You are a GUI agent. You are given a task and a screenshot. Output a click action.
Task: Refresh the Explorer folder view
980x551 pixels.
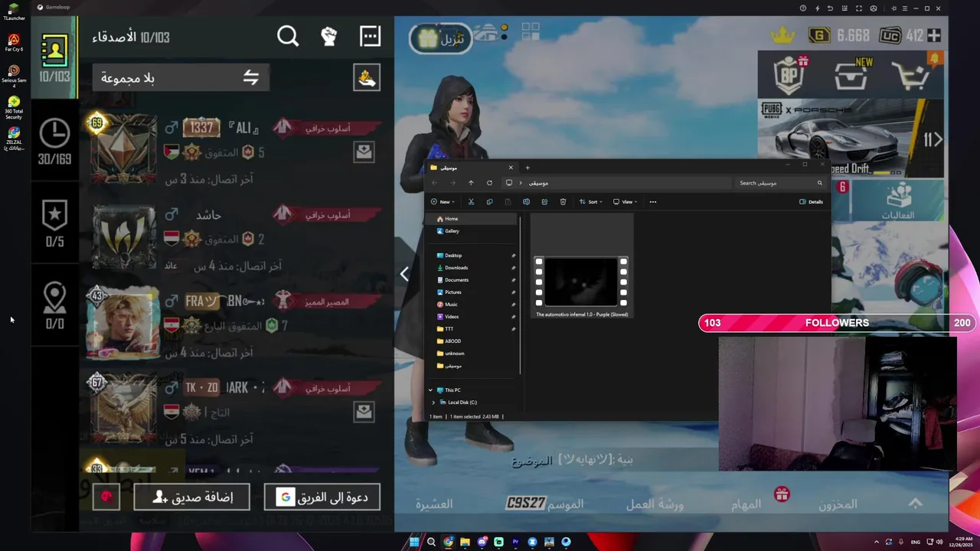point(489,183)
